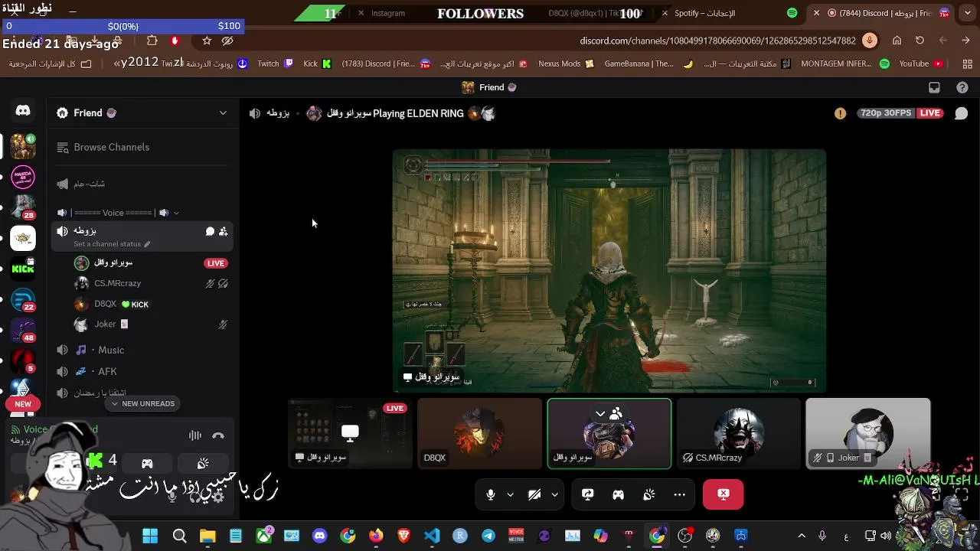Show hidden system tray icons
Viewport: 980px width, 551px height.
tap(802, 536)
